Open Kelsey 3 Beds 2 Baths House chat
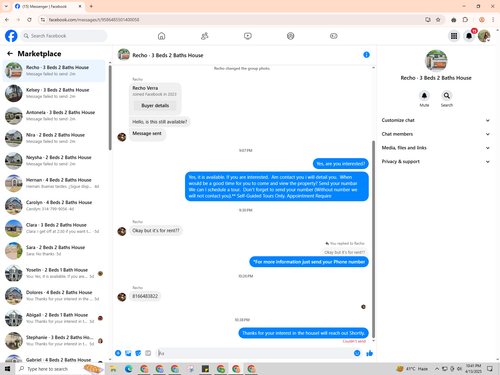 [x=54, y=93]
